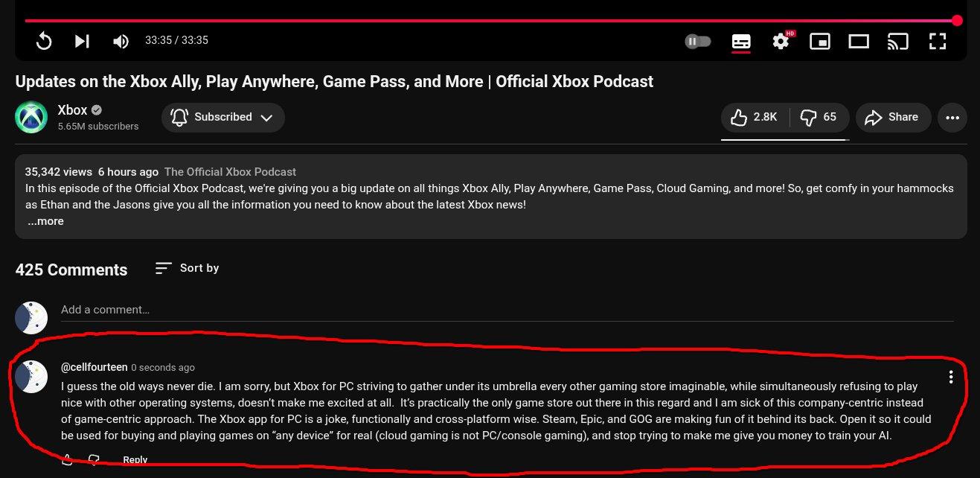
Task: Click the video title text
Action: coord(334,81)
